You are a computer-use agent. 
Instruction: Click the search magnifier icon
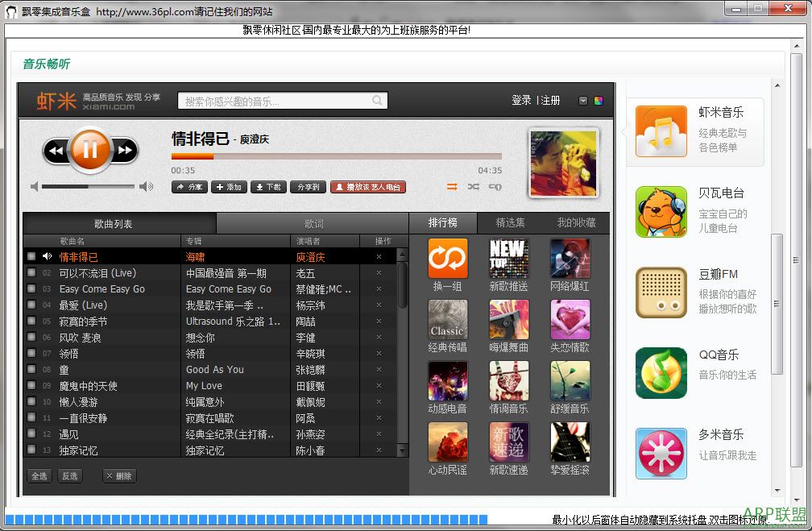tap(377, 101)
